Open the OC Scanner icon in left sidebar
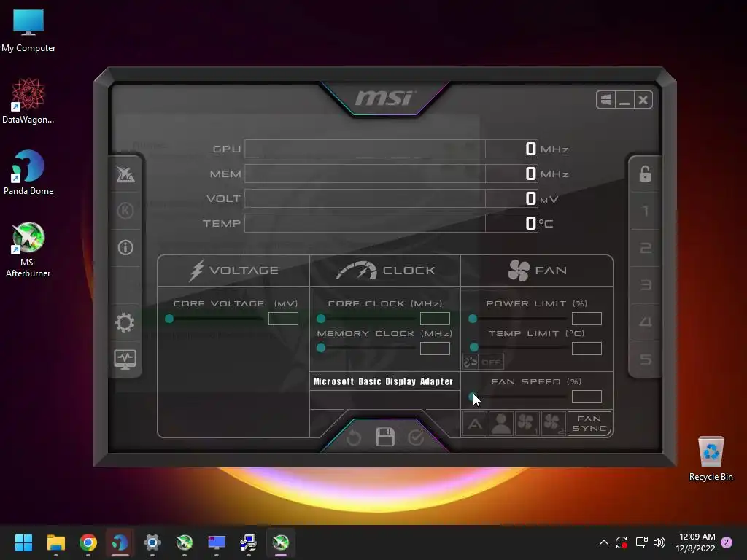The width and height of the screenshot is (747, 560). click(x=125, y=174)
